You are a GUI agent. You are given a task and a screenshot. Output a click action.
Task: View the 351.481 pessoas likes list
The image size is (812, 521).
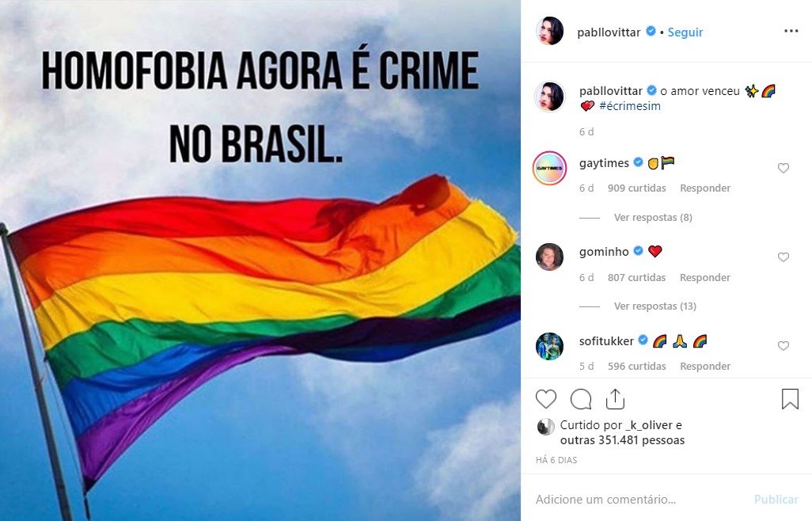[623, 440]
